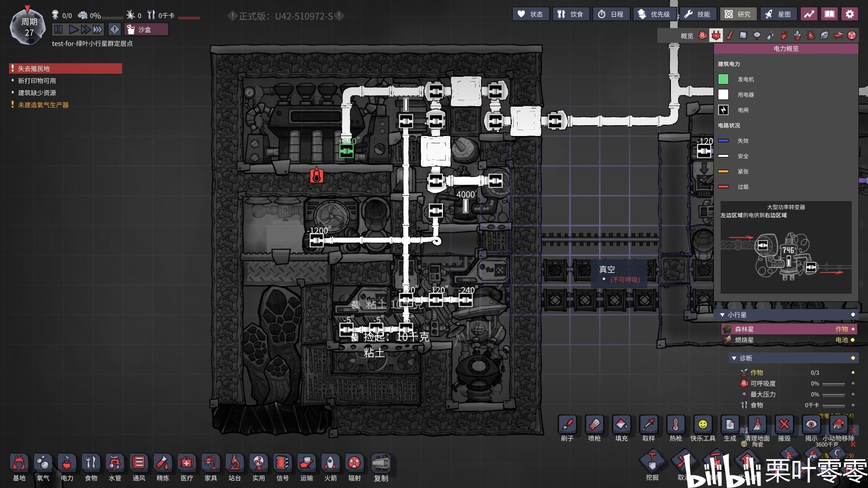Select the 小动物移除 (Critter removal) tool

[839, 428]
